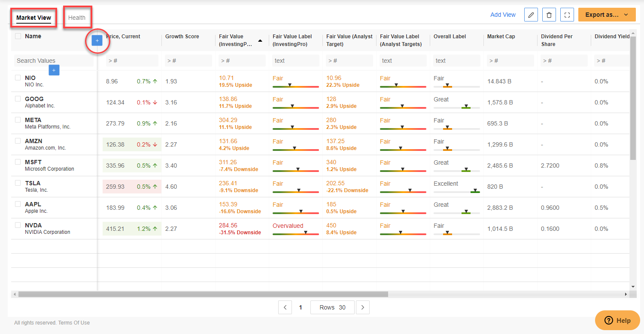Click the -31.5% Downside value for NVDA
The width and height of the screenshot is (644, 334).
[240, 233]
